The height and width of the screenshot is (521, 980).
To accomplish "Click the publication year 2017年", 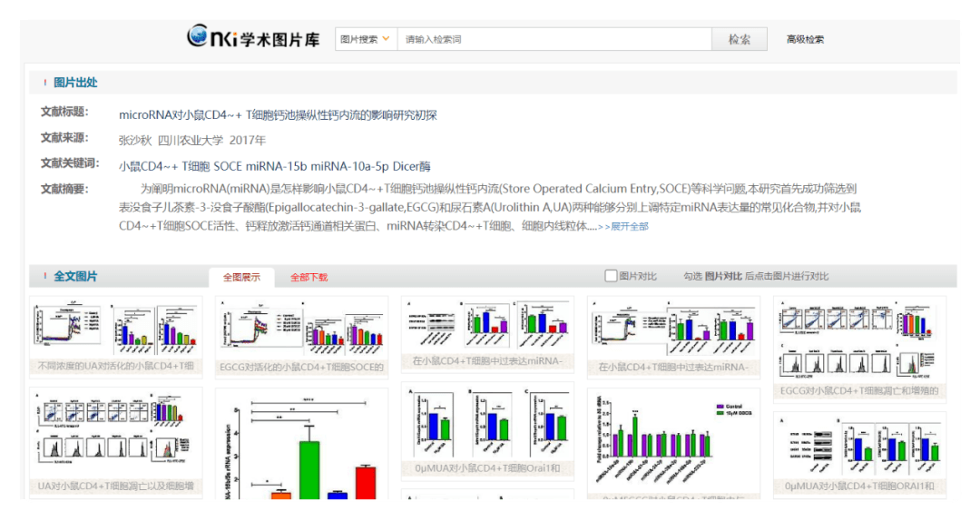I will pos(248,140).
